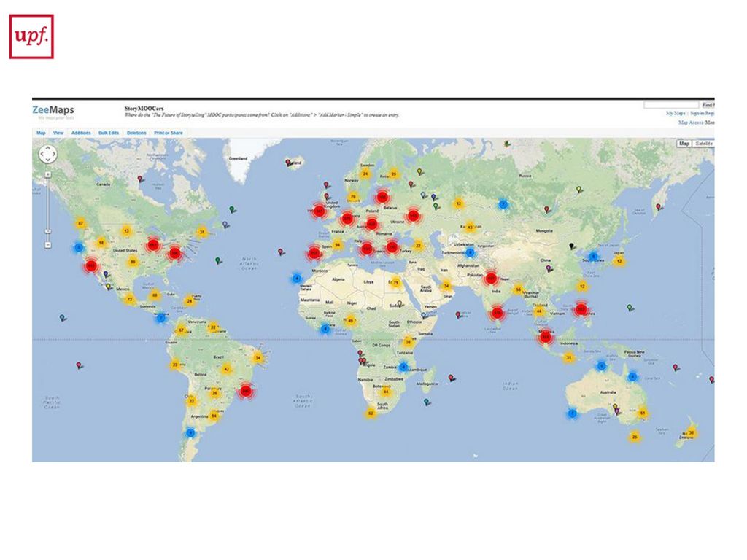Click the Find button
747x560 pixels.
[708, 105]
